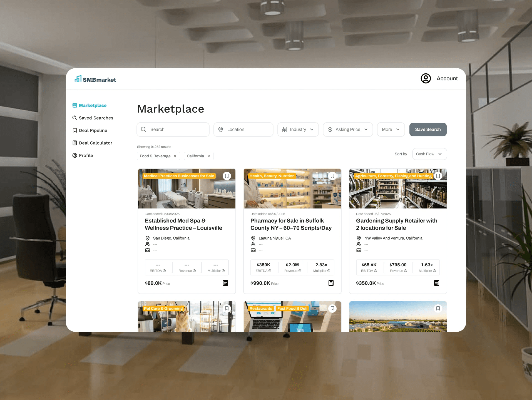Click EBITDA help icon on Med Spa card
This screenshot has width=532, height=400.
click(164, 271)
